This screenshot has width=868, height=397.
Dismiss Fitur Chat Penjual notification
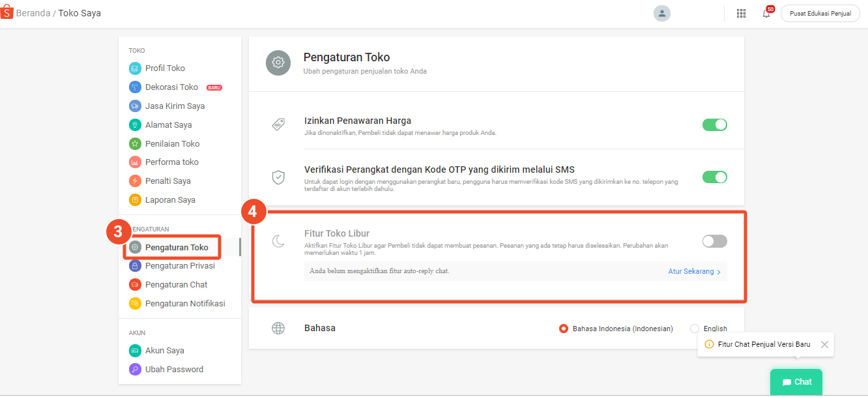tap(824, 345)
